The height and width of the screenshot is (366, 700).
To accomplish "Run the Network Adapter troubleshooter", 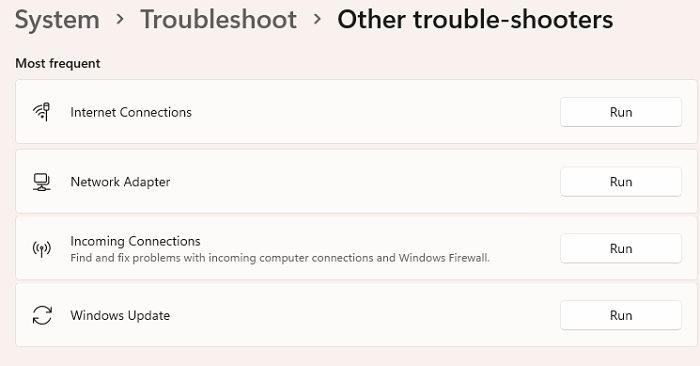I will pyautogui.click(x=621, y=182).
